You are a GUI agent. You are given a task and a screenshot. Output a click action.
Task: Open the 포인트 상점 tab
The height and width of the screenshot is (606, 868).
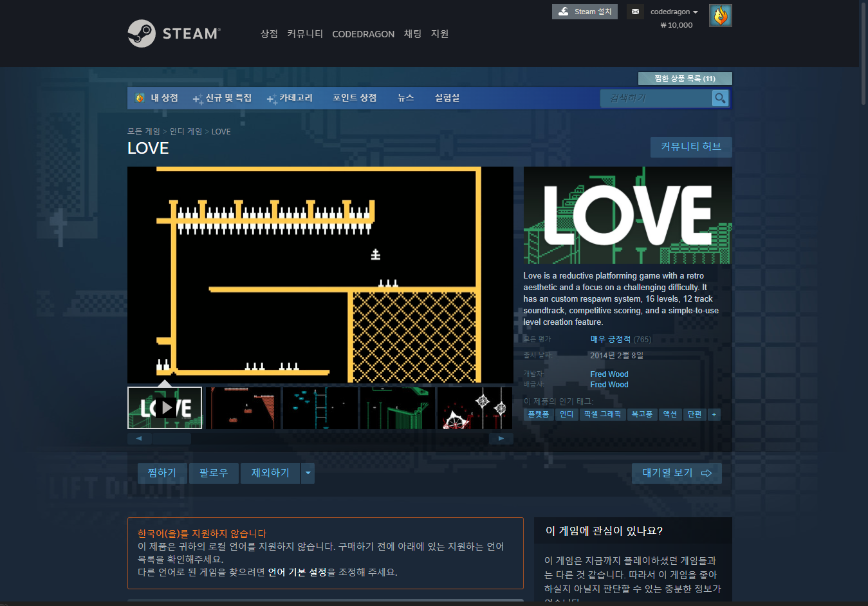355,98
